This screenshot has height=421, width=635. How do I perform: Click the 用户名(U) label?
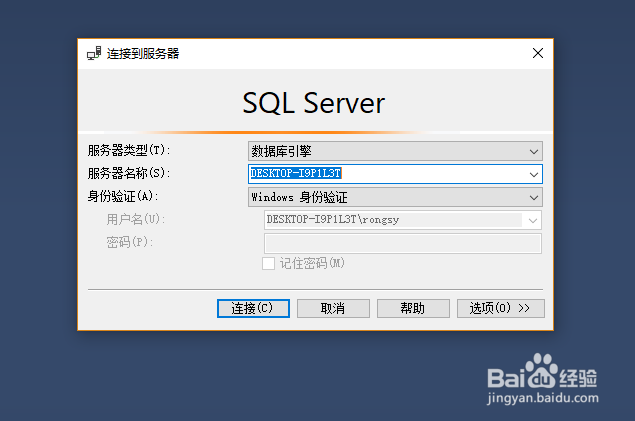[x=136, y=219]
